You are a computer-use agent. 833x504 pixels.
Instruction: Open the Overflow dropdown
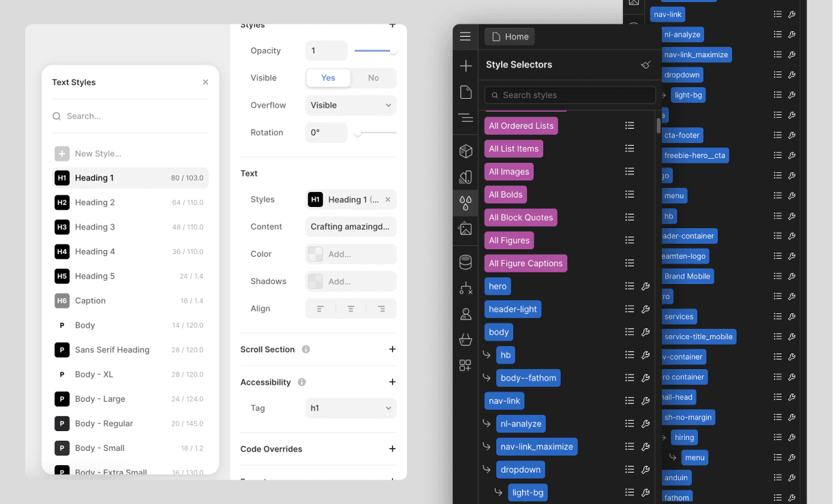point(350,105)
